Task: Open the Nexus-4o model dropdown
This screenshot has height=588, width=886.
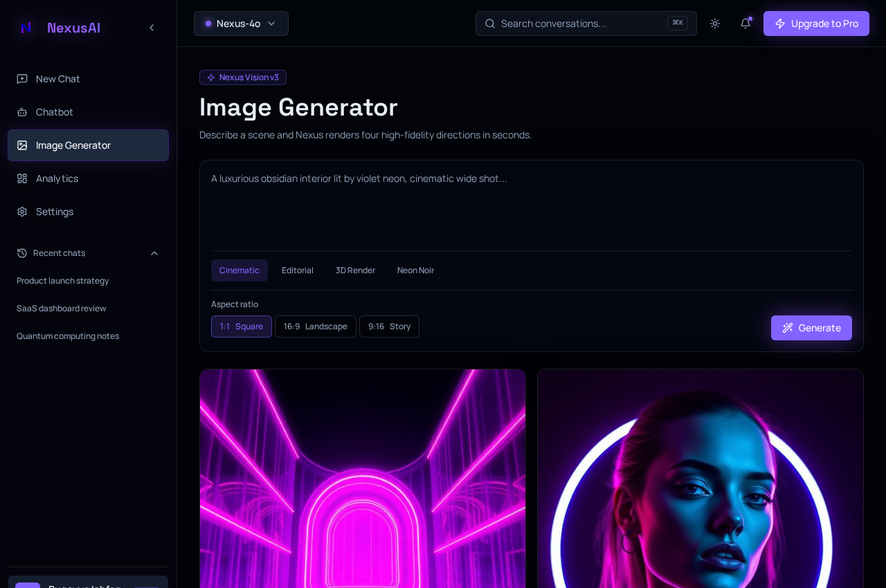Action: [241, 24]
